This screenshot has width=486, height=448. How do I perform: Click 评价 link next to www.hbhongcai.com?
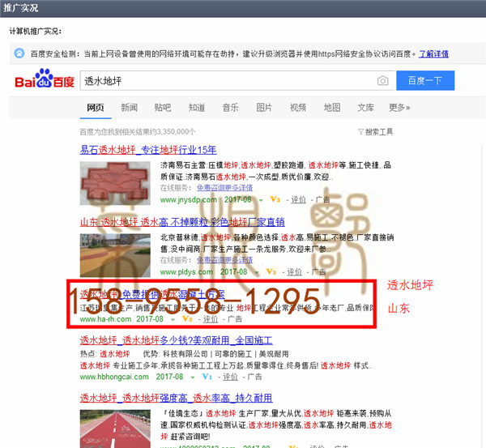[x=230, y=377]
